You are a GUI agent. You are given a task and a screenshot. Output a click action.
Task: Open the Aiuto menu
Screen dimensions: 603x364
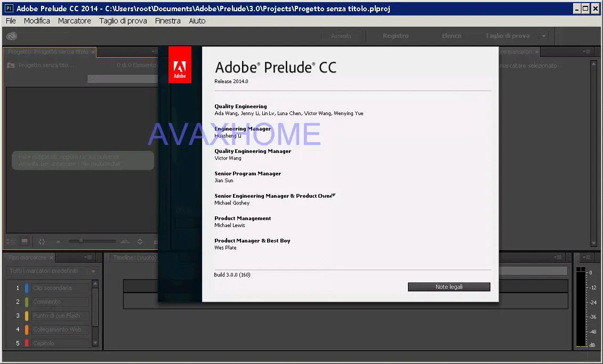[x=197, y=21]
